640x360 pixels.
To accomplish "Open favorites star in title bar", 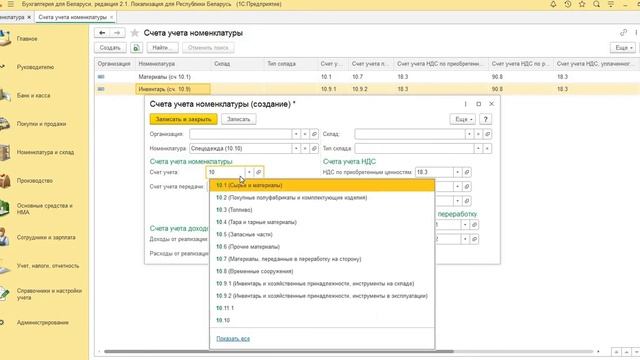I will [582, 4].
